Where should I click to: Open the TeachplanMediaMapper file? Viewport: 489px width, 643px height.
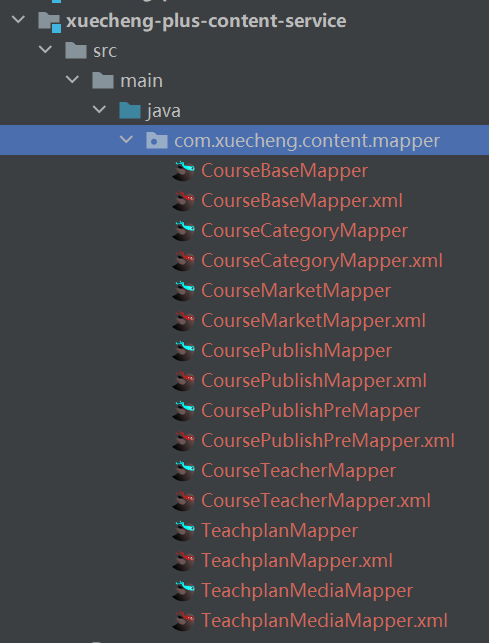pos(307,591)
